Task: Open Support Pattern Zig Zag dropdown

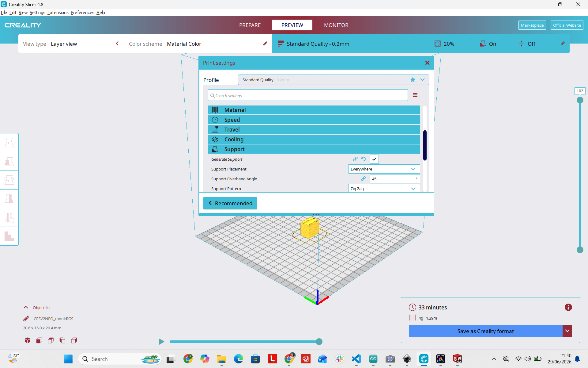Action: pos(384,189)
